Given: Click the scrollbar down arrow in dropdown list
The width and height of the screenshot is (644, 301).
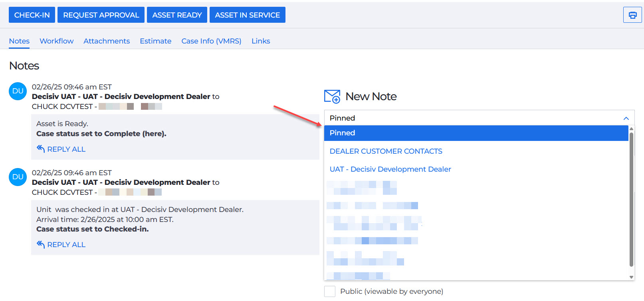Looking at the screenshot, I should (631, 277).
